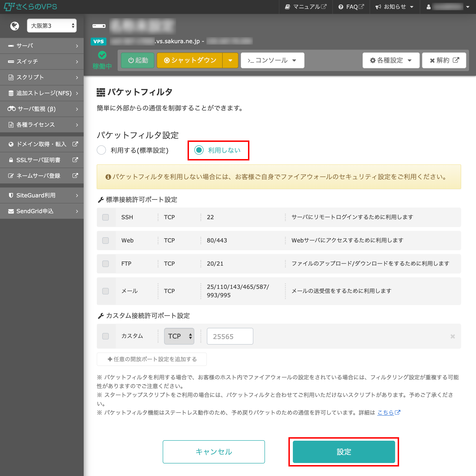Screen dimensions: 476x476
Task: Select the 利用する(標準設定) radio button
Action: (101, 150)
